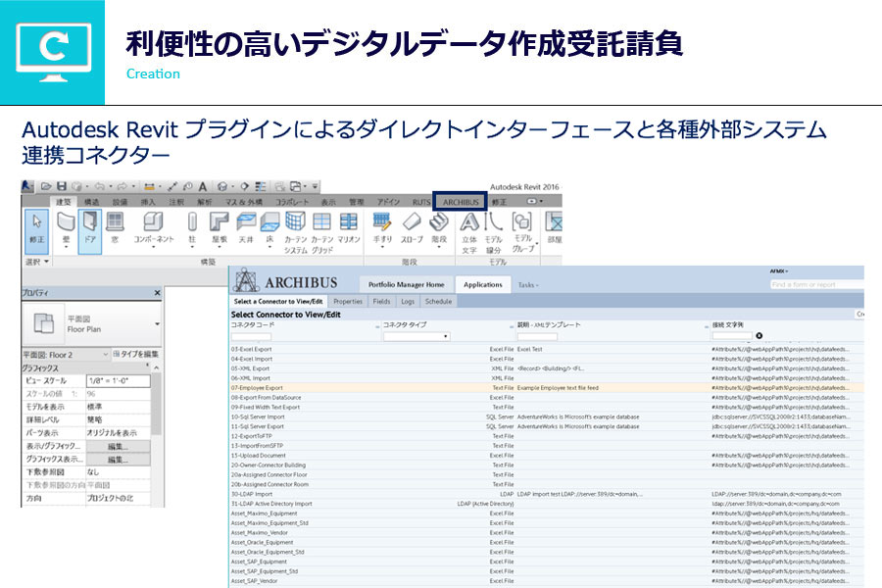Image resolution: width=882 pixels, height=588 pixels.
Task: Click 編集 button for 表示/グラフィック row
Action: click(x=118, y=446)
